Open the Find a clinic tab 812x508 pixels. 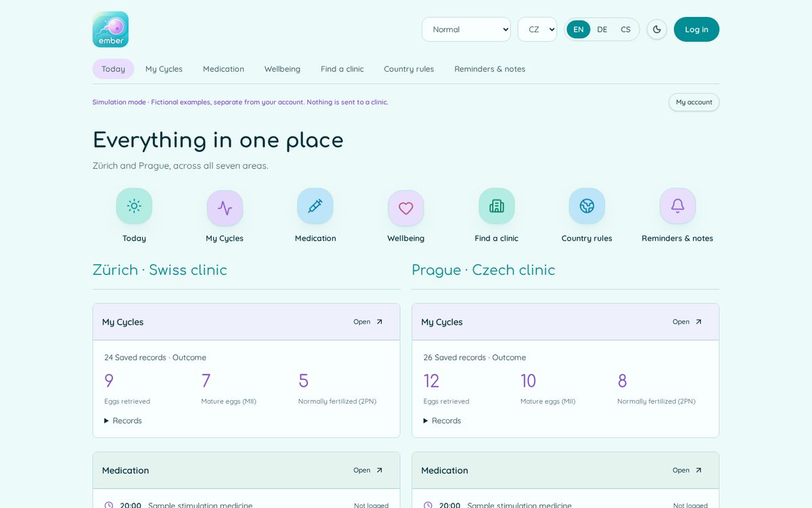click(x=342, y=69)
